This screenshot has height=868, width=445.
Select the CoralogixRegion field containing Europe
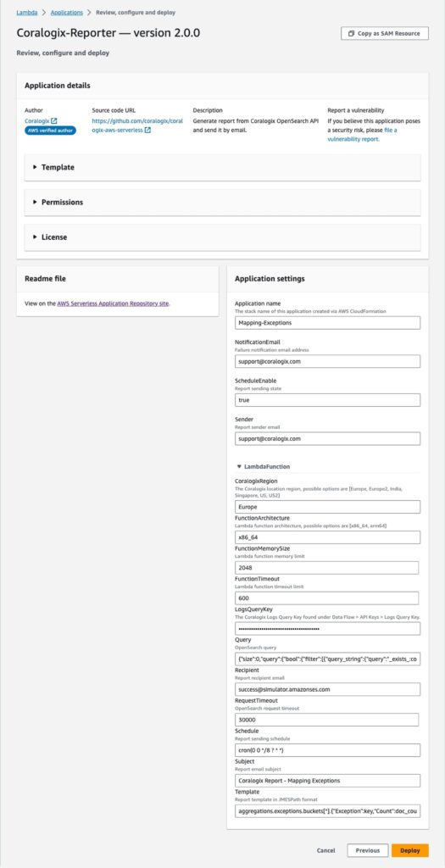[x=327, y=507]
